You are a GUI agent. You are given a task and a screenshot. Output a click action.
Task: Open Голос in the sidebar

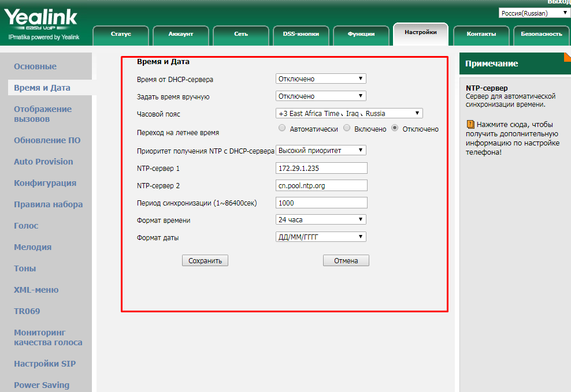pos(26,226)
